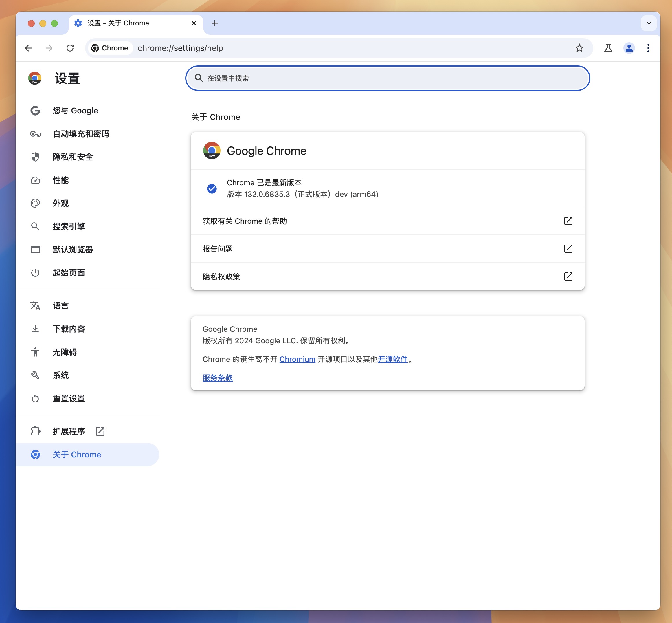Click the settings search input field
The width and height of the screenshot is (672, 623).
coord(388,78)
